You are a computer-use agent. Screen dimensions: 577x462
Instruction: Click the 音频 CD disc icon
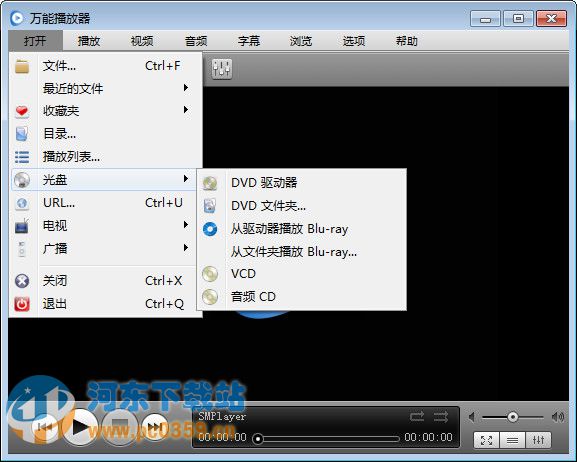[210, 297]
